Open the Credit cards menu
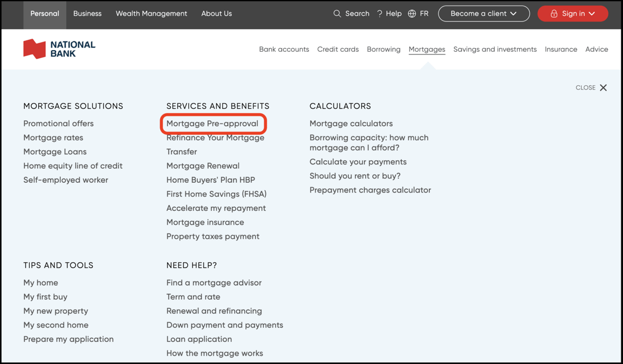 338,49
